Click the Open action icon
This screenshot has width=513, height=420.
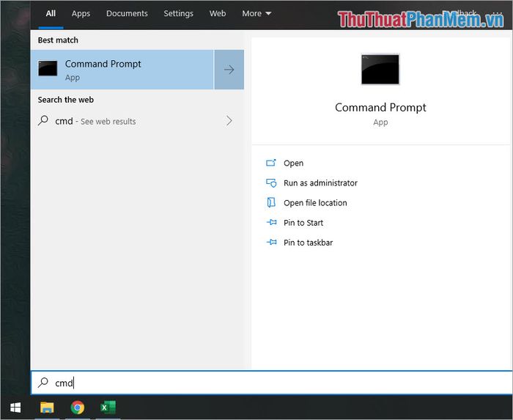[271, 163]
